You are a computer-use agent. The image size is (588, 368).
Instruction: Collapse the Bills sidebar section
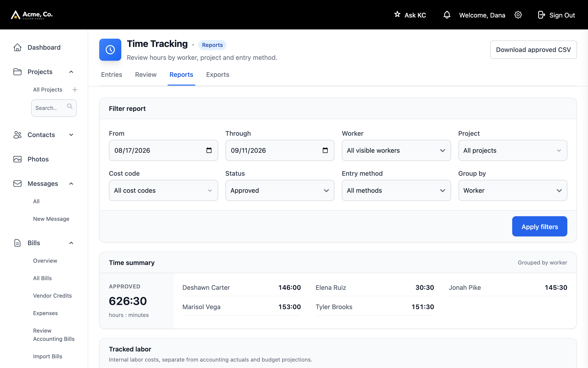71,243
